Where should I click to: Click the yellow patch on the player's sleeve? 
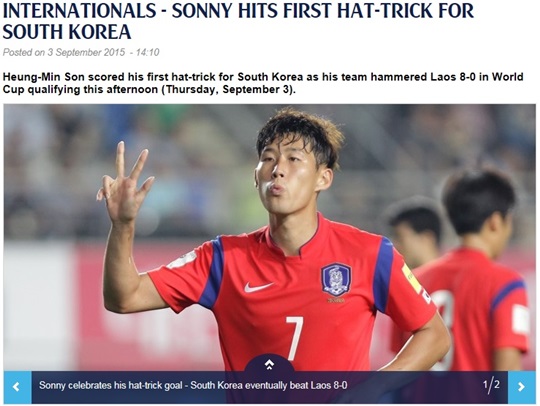click(412, 277)
